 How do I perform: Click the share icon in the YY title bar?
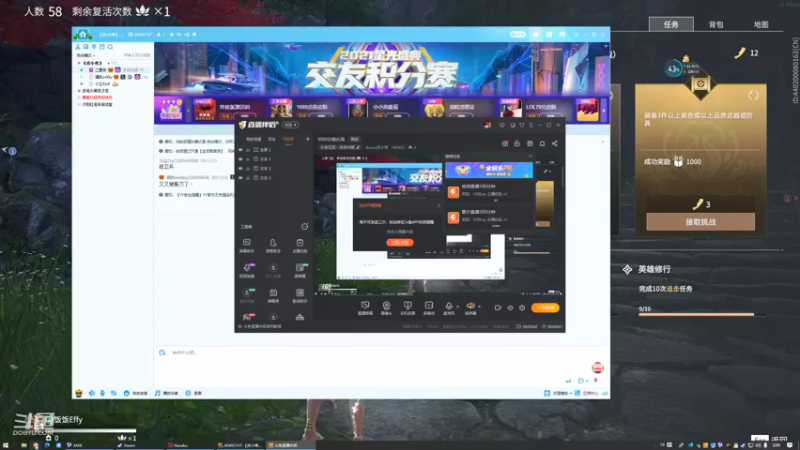187,35
